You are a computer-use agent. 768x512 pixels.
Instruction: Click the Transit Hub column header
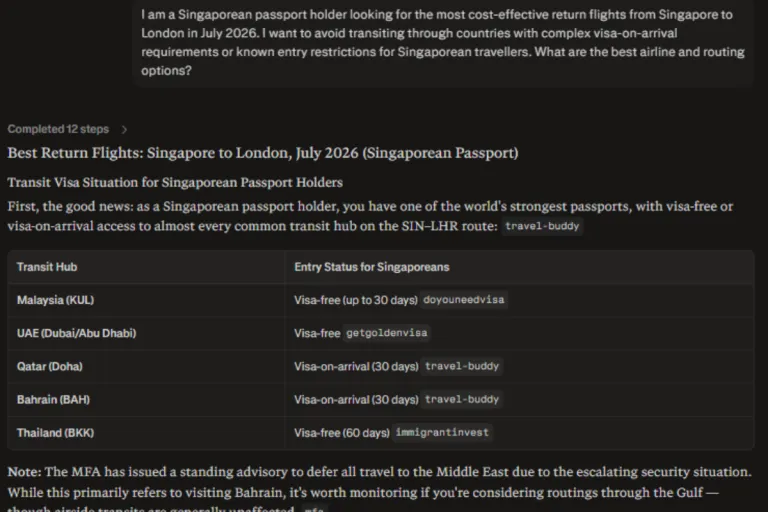click(x=47, y=267)
